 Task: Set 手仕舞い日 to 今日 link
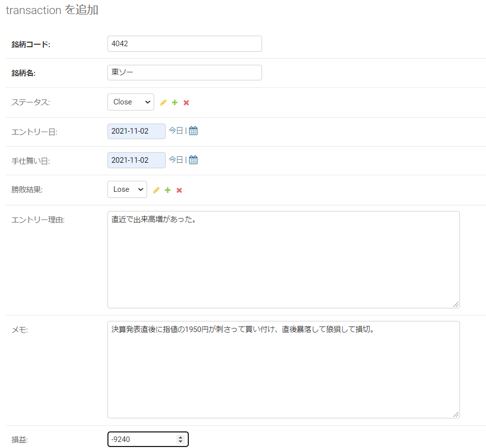point(176,160)
